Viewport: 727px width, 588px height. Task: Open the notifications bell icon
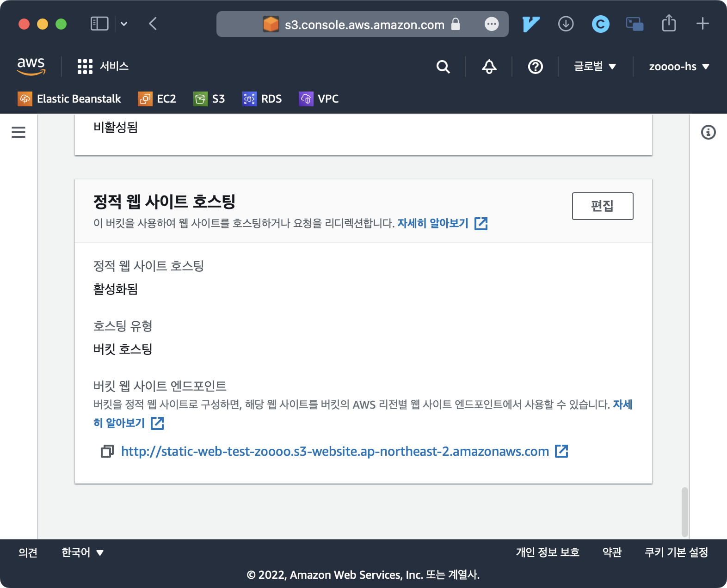[489, 67]
